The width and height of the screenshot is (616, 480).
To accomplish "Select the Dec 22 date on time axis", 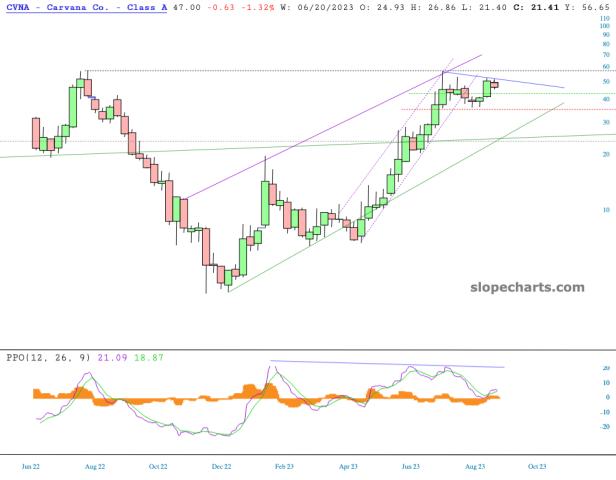I will tap(220, 466).
